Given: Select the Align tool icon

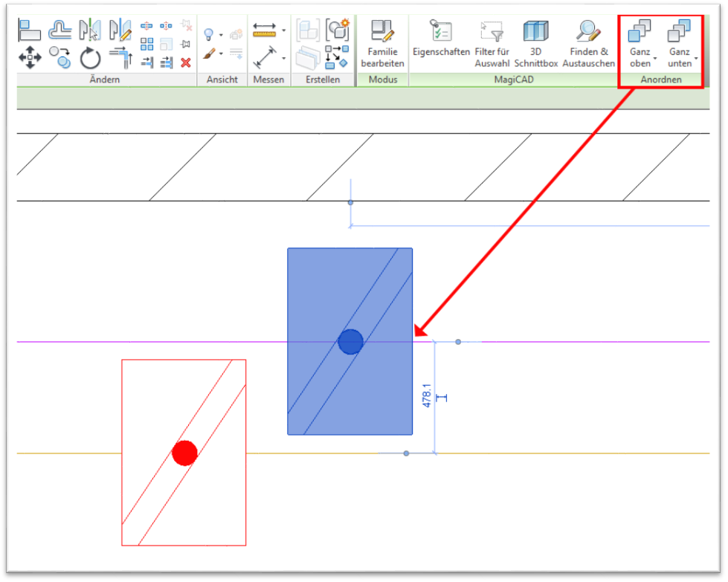Looking at the screenshot, I should coord(30,30).
